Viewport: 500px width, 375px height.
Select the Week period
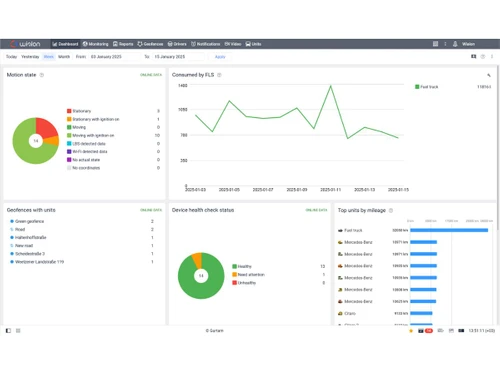tap(49, 57)
